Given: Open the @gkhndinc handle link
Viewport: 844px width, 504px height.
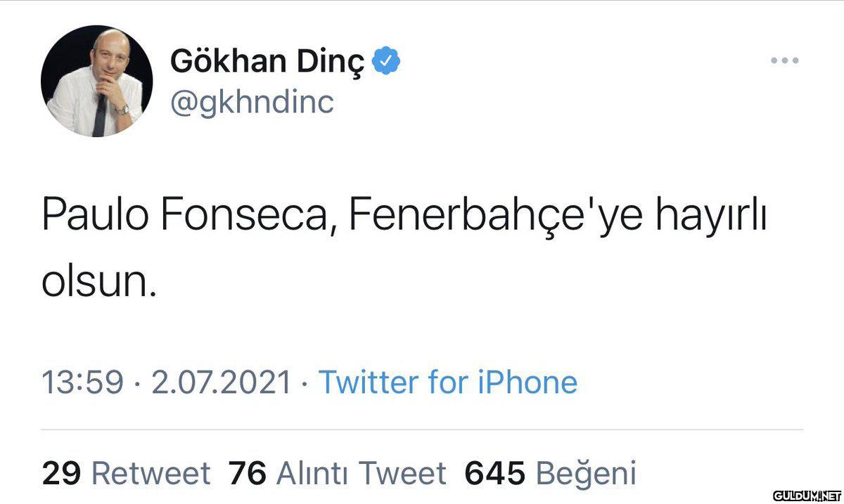Looking at the screenshot, I should (x=252, y=103).
